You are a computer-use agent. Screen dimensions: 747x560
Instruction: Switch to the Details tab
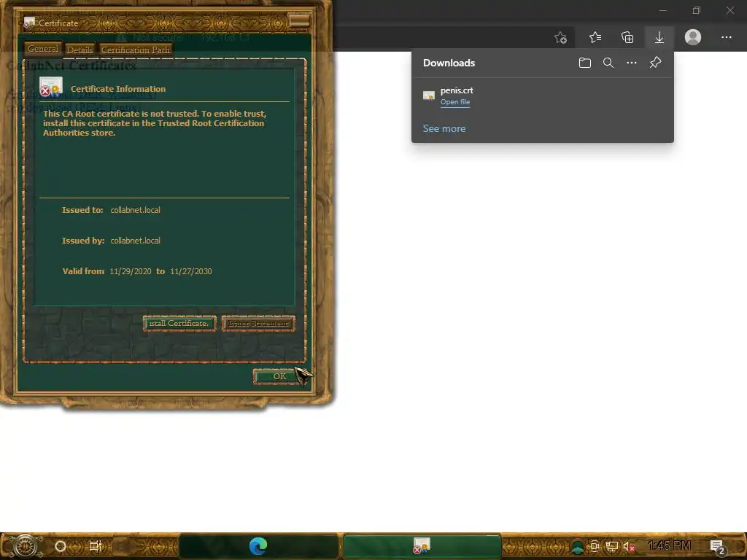point(80,50)
